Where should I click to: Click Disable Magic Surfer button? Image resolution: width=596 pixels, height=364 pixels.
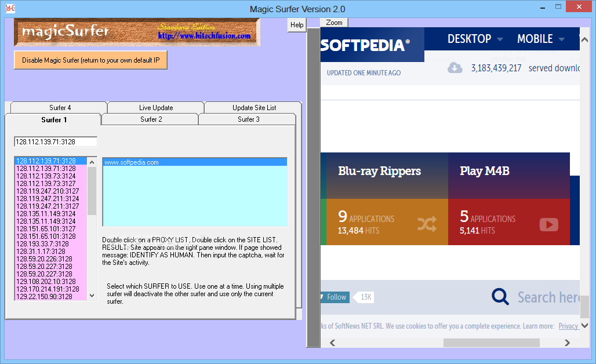(90, 60)
